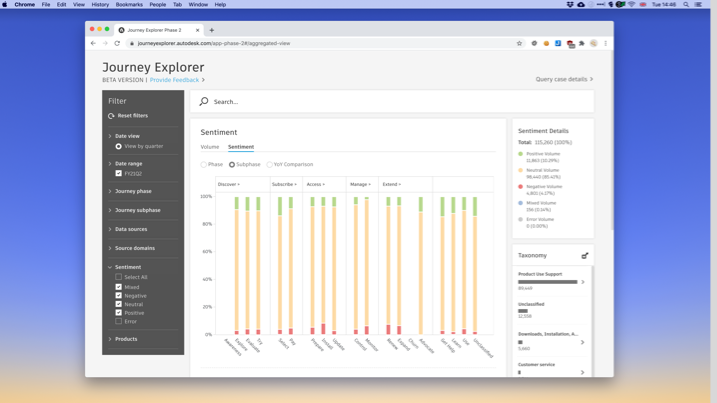Bookmark page with star icon
Image resolution: width=717 pixels, height=403 pixels.
pos(519,43)
